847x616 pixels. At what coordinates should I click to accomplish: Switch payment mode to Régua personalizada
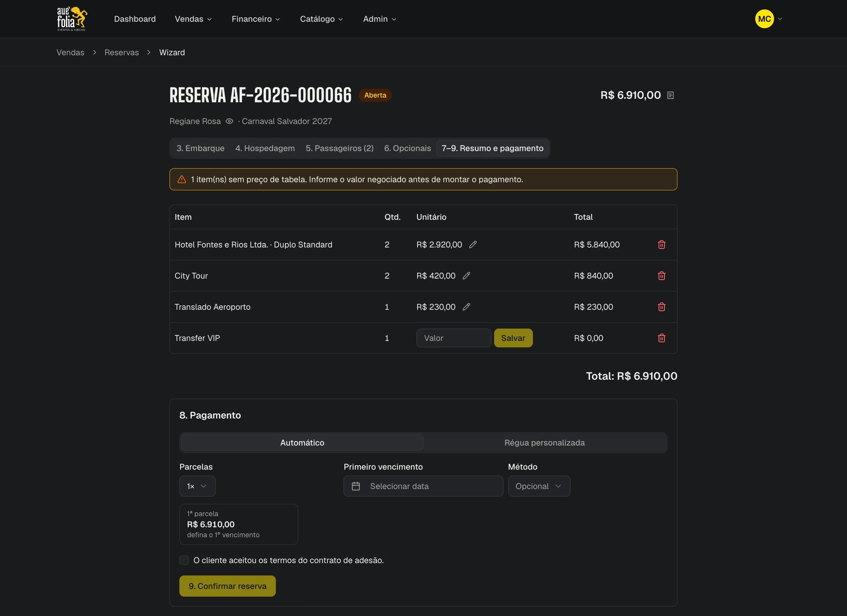coord(544,443)
